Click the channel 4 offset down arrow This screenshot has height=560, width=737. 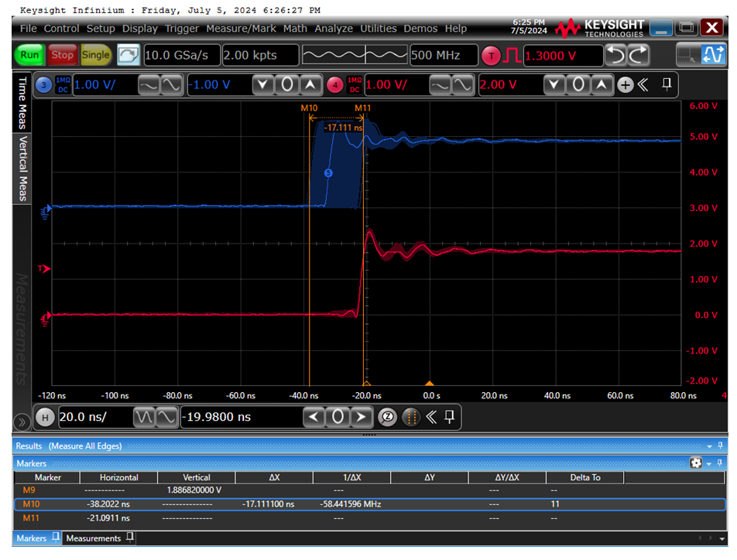(x=554, y=85)
